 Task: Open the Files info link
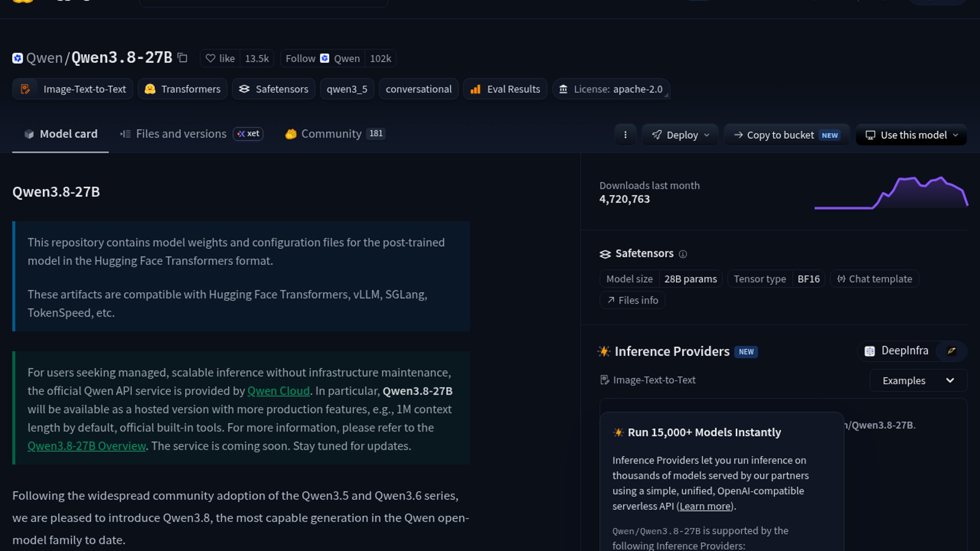point(632,300)
